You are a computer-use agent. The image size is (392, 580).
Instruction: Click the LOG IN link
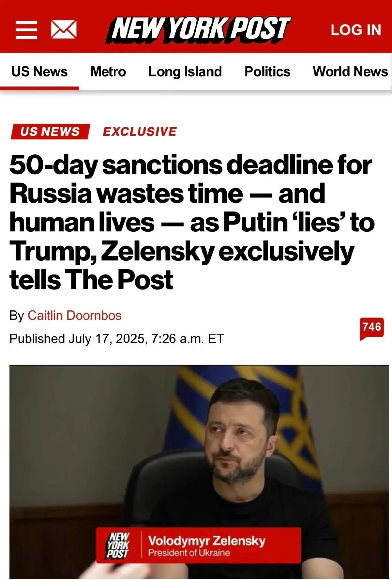pyautogui.click(x=356, y=30)
